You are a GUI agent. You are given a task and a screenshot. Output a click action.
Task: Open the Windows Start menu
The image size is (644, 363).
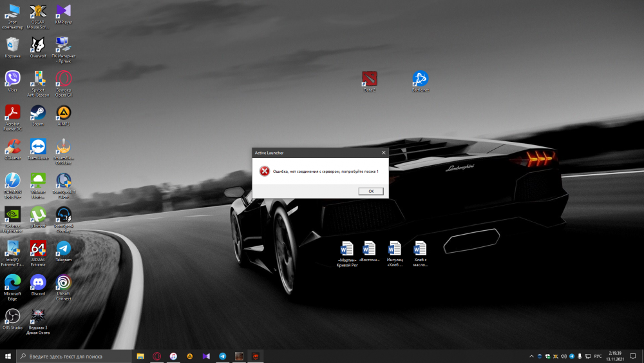click(8, 356)
